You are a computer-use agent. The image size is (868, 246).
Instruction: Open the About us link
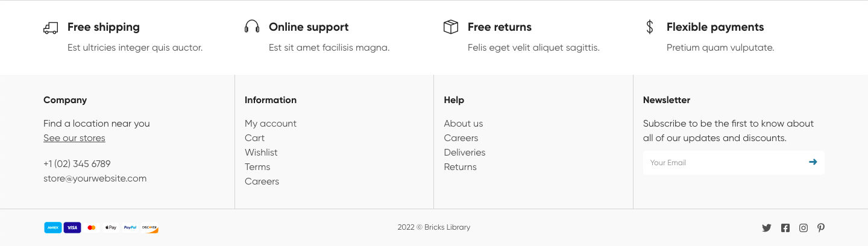(x=464, y=124)
